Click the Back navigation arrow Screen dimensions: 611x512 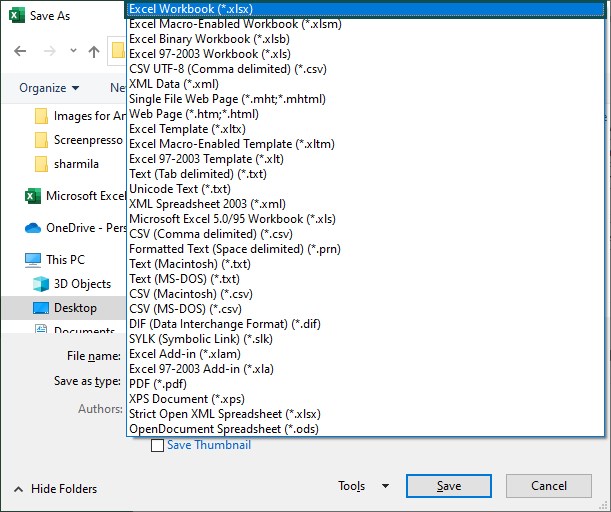20,51
